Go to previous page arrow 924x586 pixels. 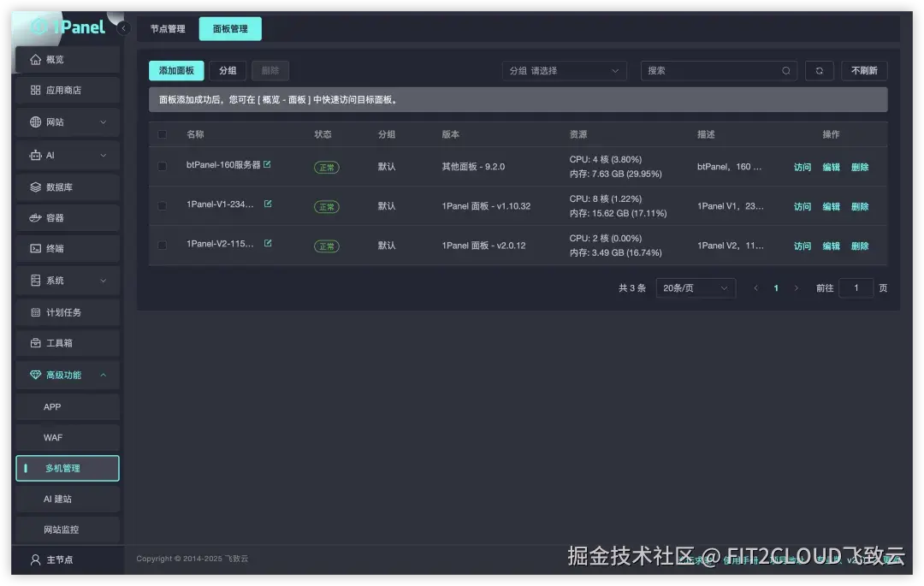click(x=756, y=288)
